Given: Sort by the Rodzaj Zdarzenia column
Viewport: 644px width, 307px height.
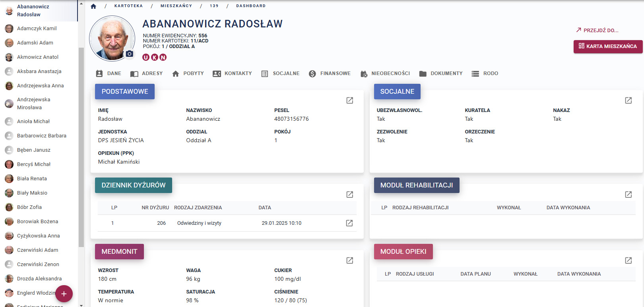Looking at the screenshot, I should click(x=198, y=208).
